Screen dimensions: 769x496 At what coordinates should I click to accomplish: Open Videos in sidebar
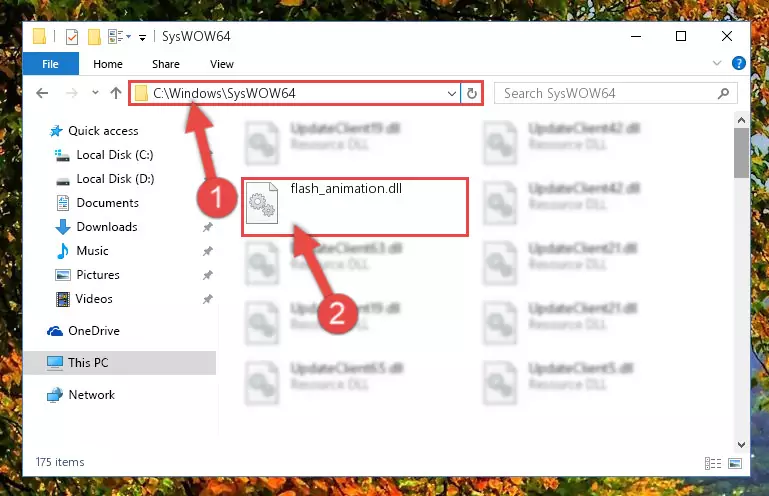(94, 299)
